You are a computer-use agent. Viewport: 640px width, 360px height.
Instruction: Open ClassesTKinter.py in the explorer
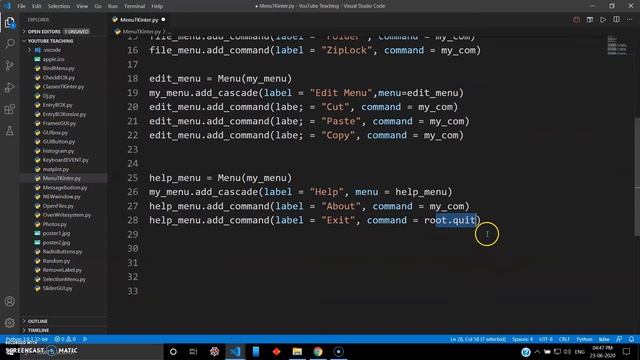pos(63,87)
